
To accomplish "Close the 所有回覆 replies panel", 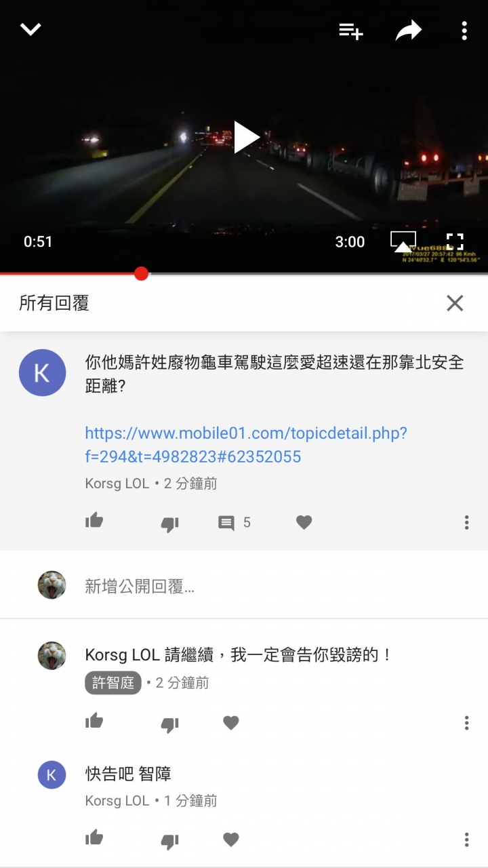I will (x=455, y=303).
